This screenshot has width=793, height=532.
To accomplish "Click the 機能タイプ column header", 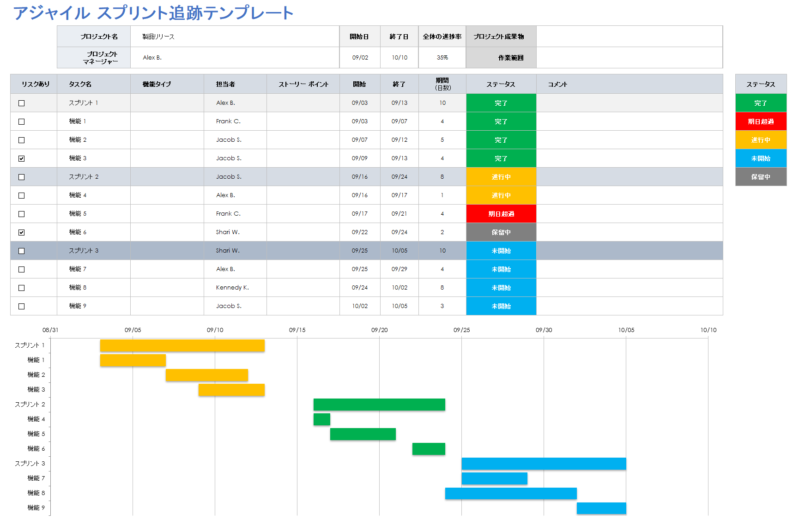I will pyautogui.click(x=167, y=84).
